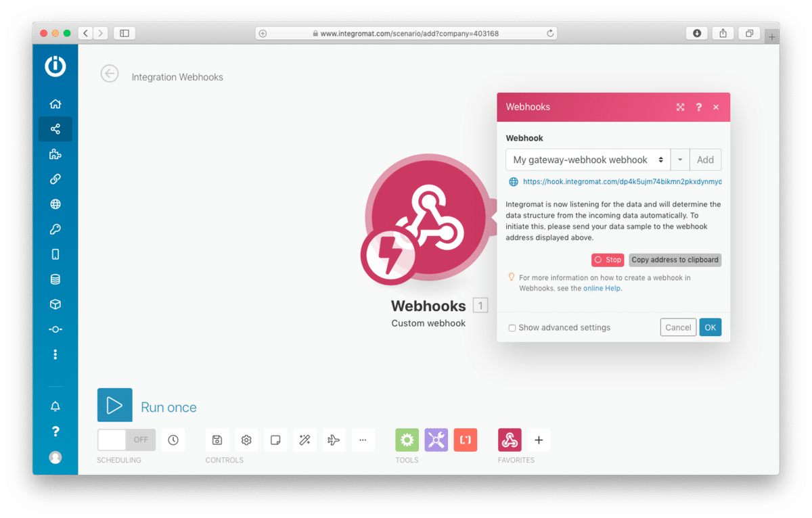Add the Webhooks module from Favorites
This screenshot has height=518, width=812.
click(510, 440)
